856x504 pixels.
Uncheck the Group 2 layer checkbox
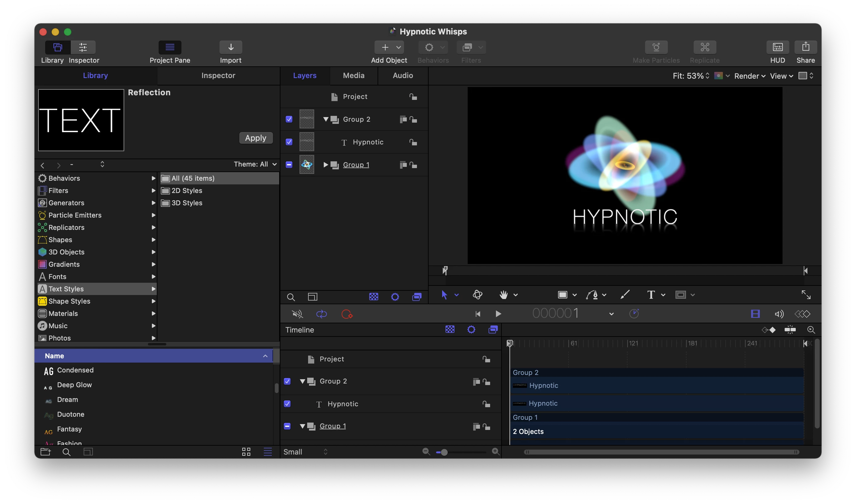pos(289,119)
